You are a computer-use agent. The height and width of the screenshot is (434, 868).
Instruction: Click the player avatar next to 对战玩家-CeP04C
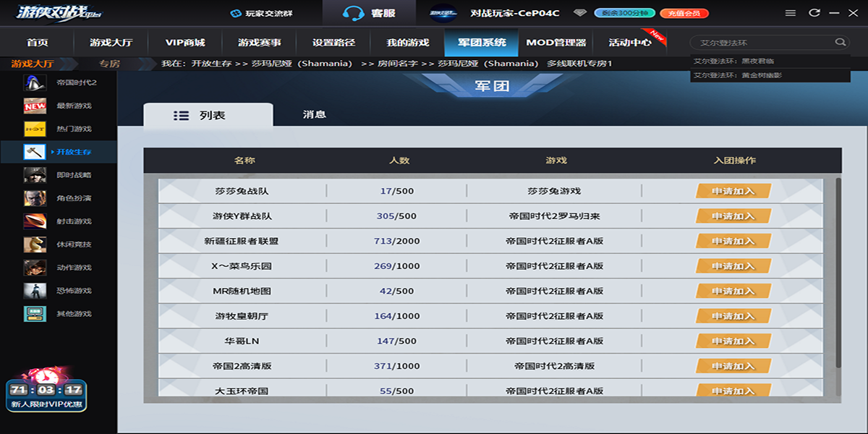coord(443,13)
